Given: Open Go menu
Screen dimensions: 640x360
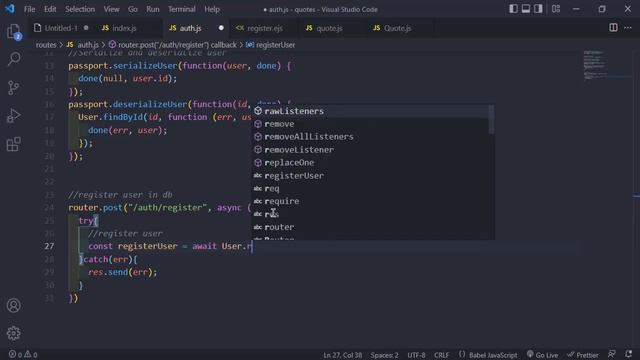Looking at the screenshot, I should [x=133, y=9].
